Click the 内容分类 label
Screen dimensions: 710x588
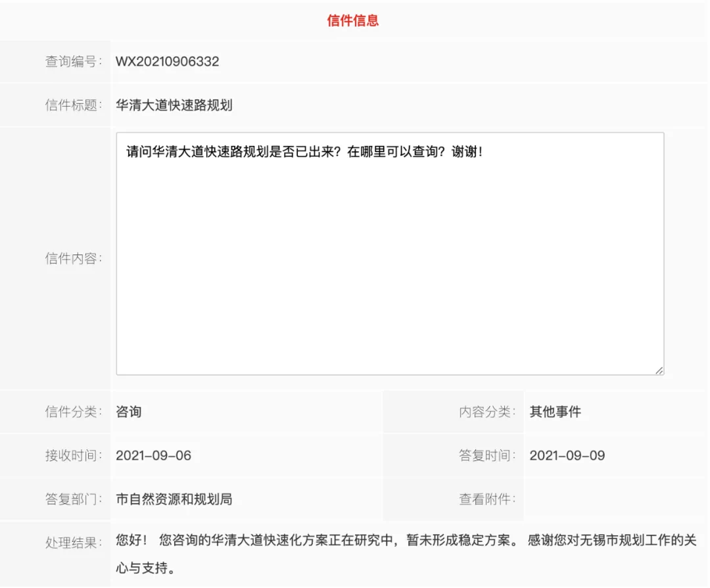487,412
